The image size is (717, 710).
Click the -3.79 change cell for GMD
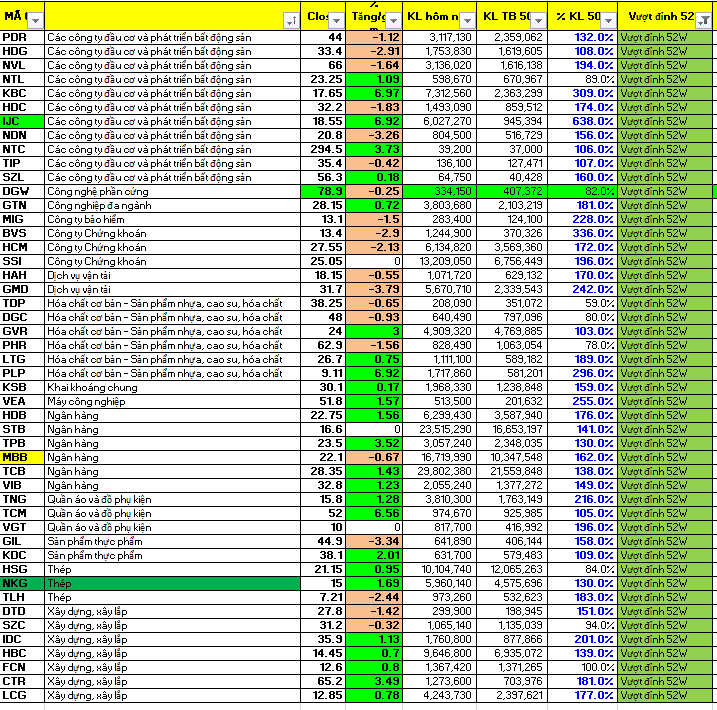377,289
